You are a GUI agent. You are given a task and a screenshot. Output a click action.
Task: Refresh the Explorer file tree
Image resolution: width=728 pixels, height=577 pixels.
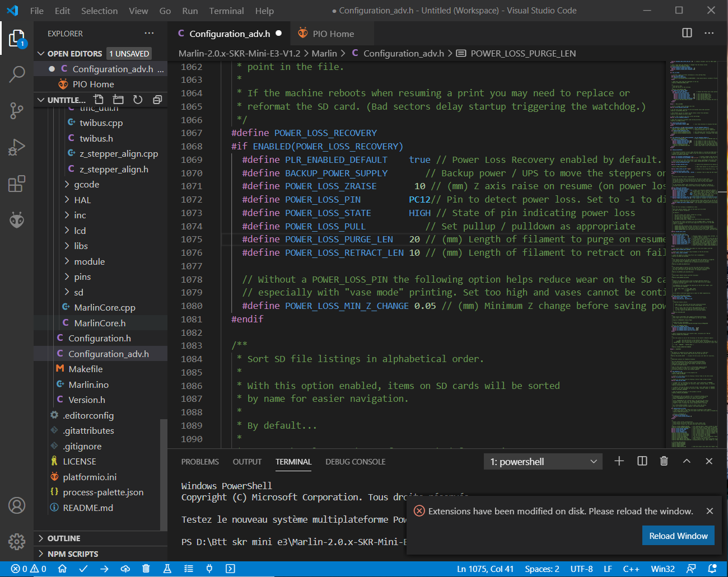[138, 100]
